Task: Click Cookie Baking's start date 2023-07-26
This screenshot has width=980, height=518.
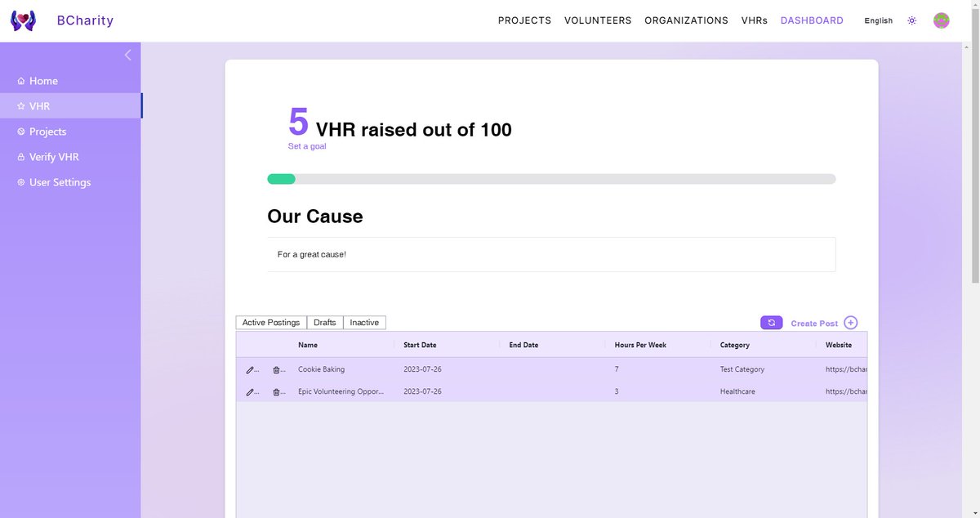Action: [422, 369]
